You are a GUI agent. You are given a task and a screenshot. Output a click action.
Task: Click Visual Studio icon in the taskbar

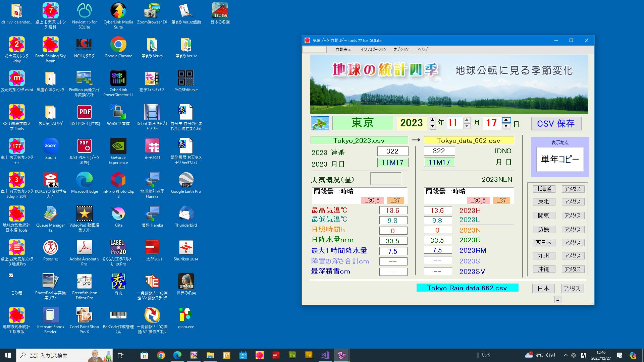coord(325,355)
